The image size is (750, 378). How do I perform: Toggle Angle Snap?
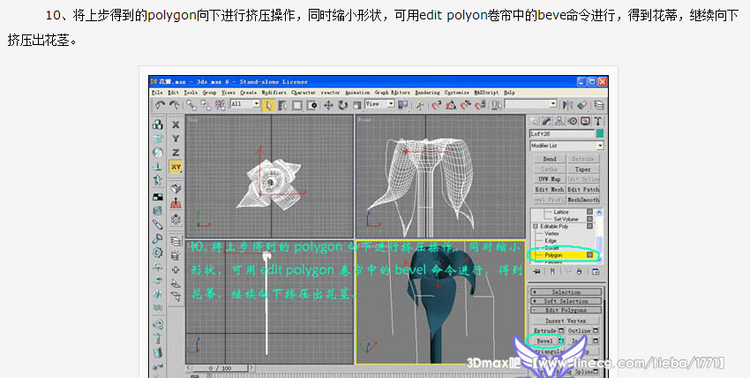point(451,105)
